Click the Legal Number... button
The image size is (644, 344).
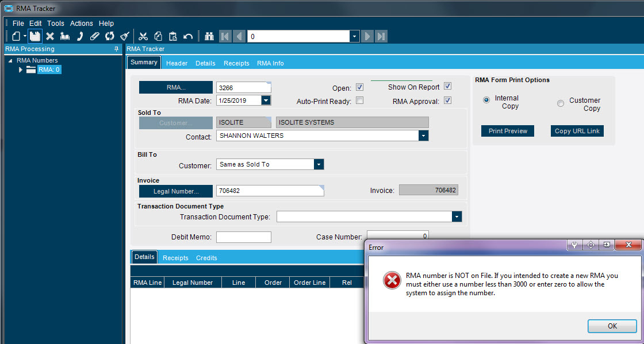176,191
